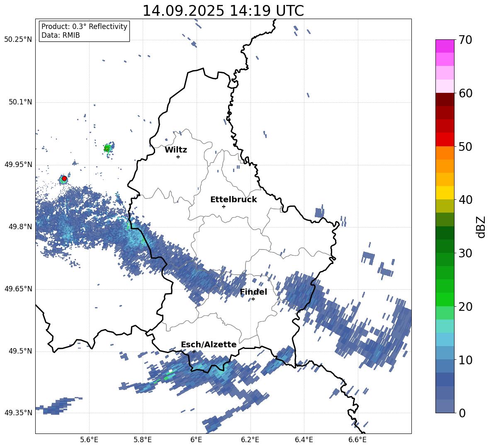Click the 49.5°N latitude label
Screen dimensions: 491x448
pyautogui.click(x=20, y=351)
